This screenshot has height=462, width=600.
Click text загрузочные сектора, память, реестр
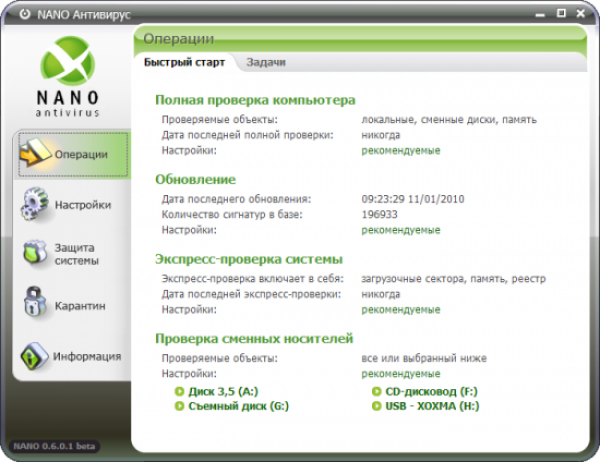click(x=453, y=279)
